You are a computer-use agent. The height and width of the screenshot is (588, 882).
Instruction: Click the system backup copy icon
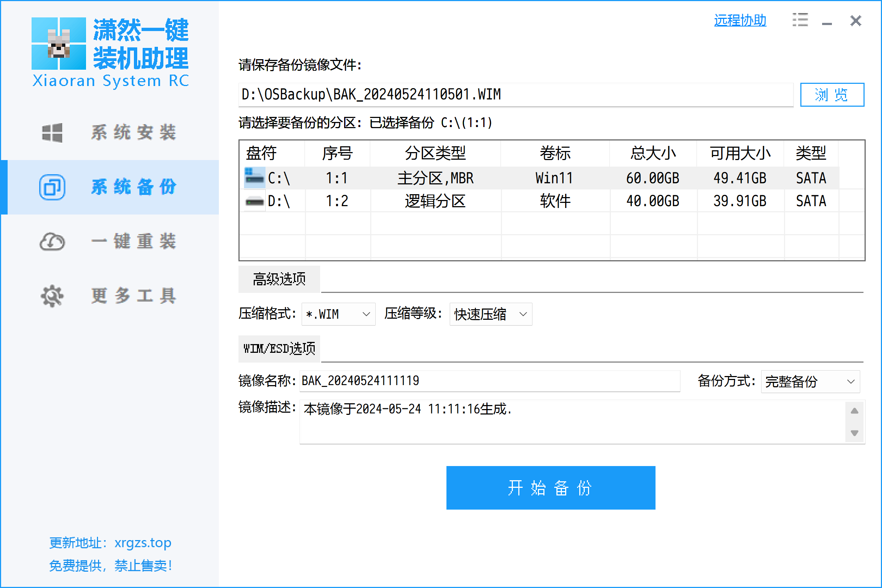tap(52, 187)
